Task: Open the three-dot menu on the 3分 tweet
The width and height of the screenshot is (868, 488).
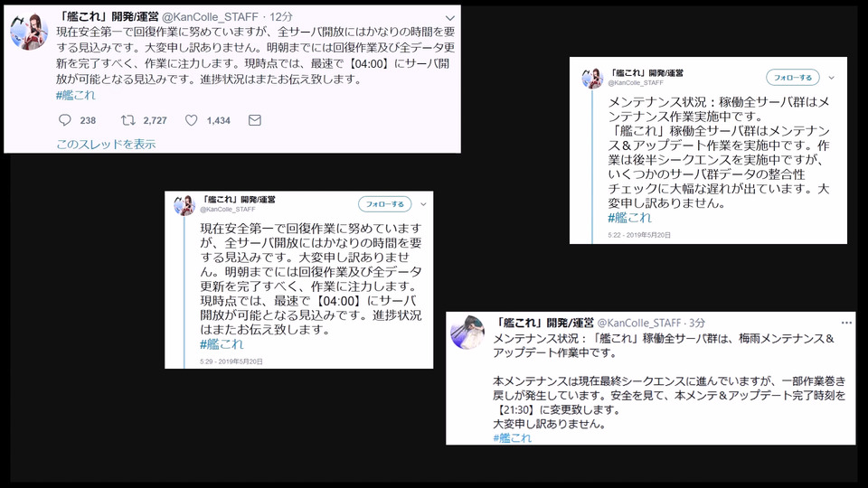Action: coord(846,323)
